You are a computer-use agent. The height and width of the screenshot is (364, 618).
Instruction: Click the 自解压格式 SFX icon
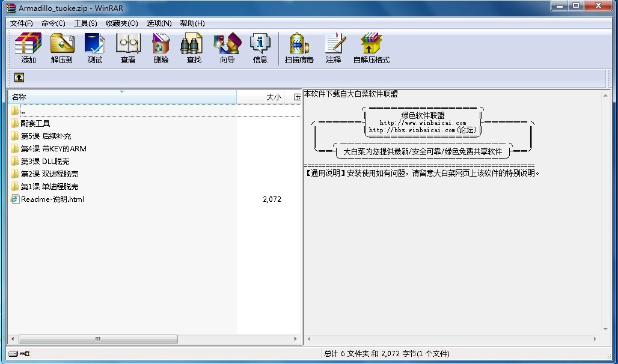coord(371,48)
